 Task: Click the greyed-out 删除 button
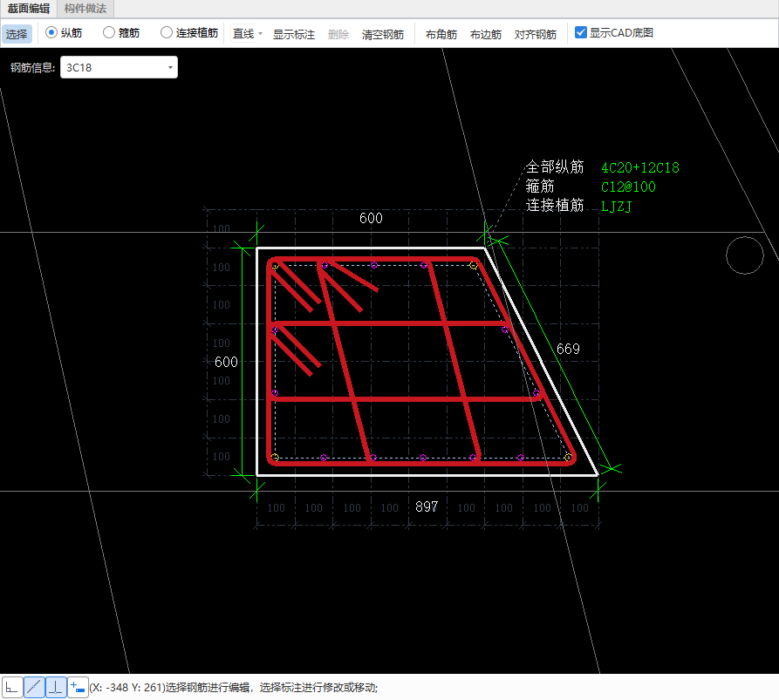coord(338,34)
